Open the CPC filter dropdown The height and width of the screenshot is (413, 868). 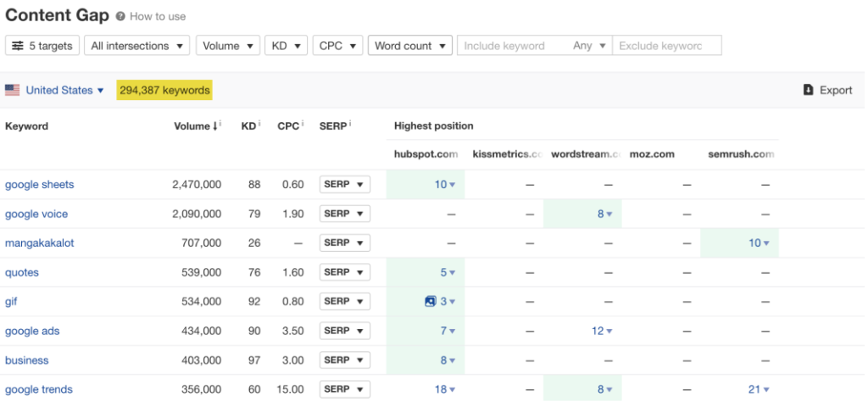point(337,46)
